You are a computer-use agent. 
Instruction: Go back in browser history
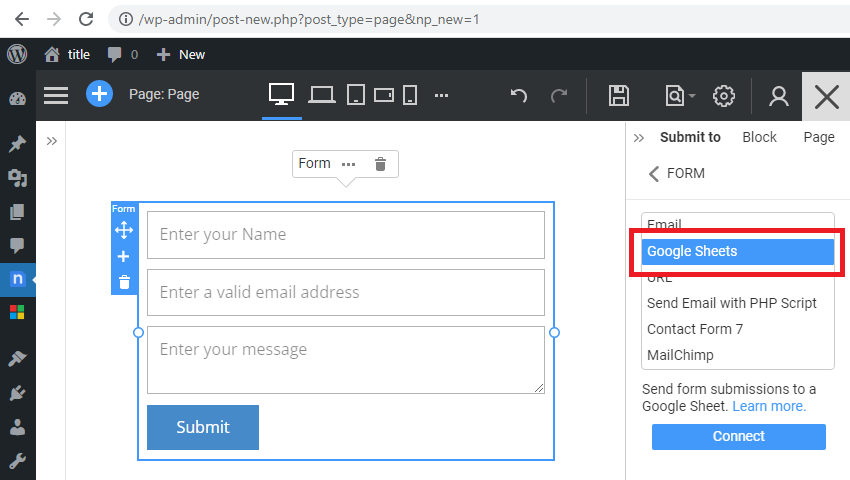click(x=22, y=20)
